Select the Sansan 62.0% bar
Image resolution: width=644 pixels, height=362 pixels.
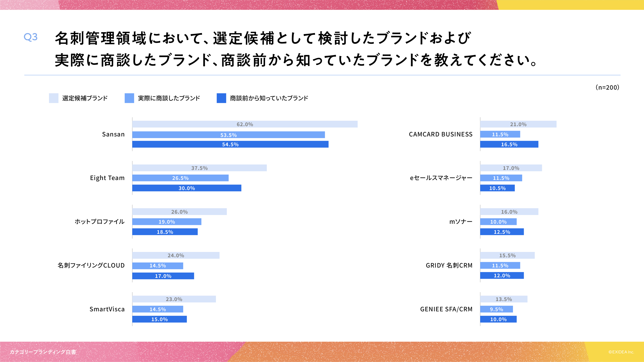pos(245,124)
